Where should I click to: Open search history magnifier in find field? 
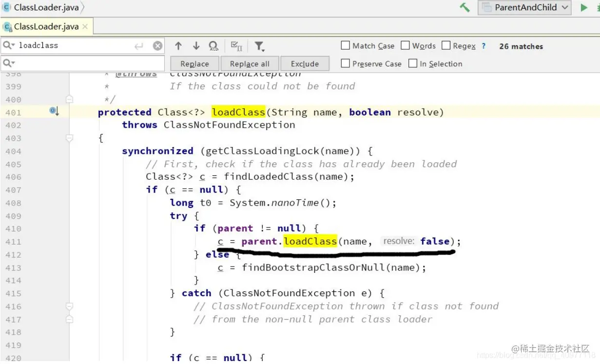[9, 45]
